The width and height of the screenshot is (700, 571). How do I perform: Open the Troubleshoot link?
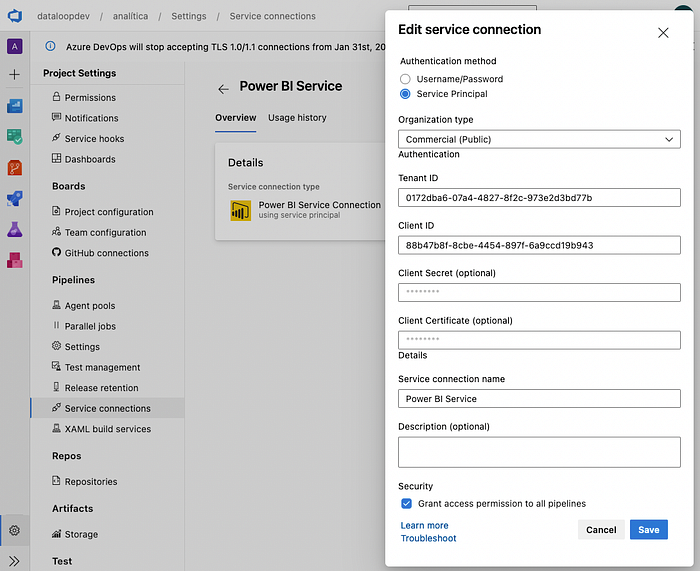tap(428, 538)
